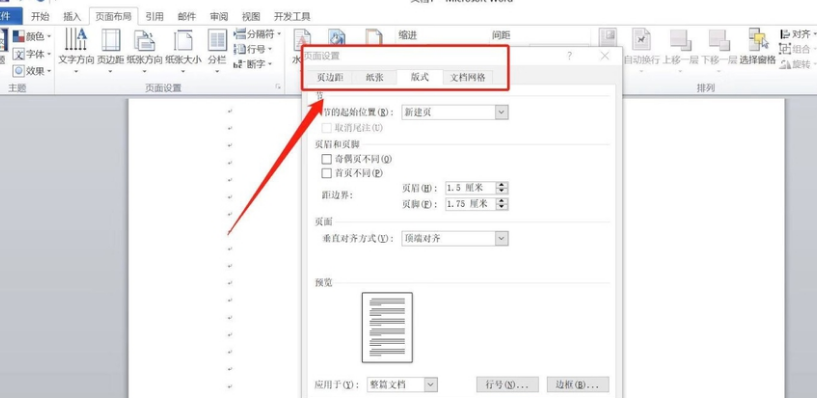Viewport: 817px width, 398px height.
Task: Switch to the 视图 ribbon tab
Action: [251, 16]
